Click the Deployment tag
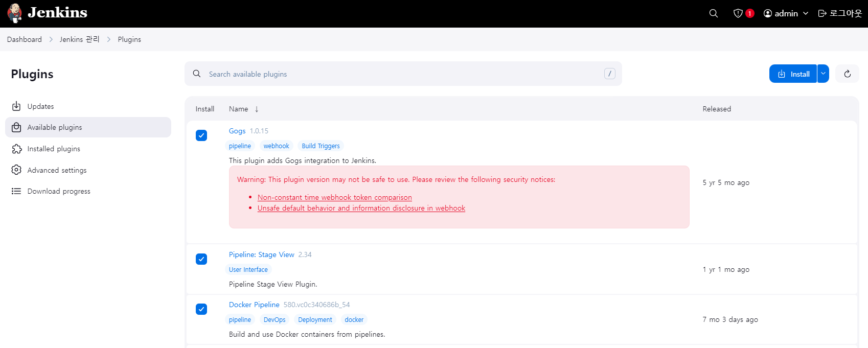Image resolution: width=868 pixels, height=348 pixels. pos(315,319)
